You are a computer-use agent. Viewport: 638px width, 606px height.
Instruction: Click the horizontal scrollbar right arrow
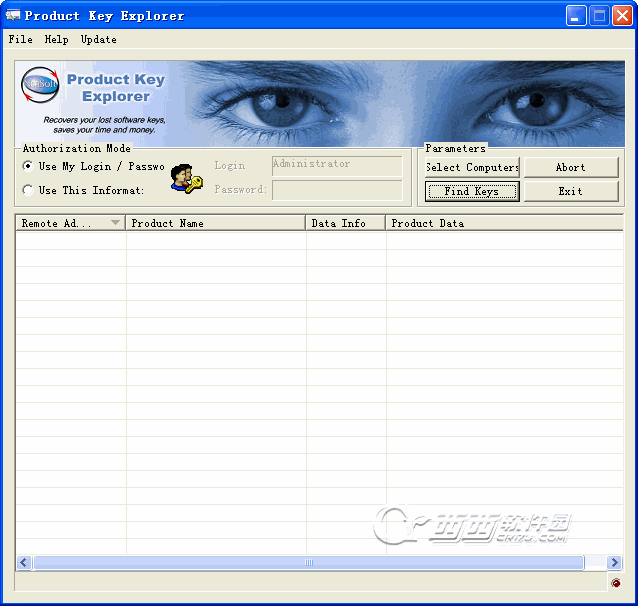click(614, 562)
